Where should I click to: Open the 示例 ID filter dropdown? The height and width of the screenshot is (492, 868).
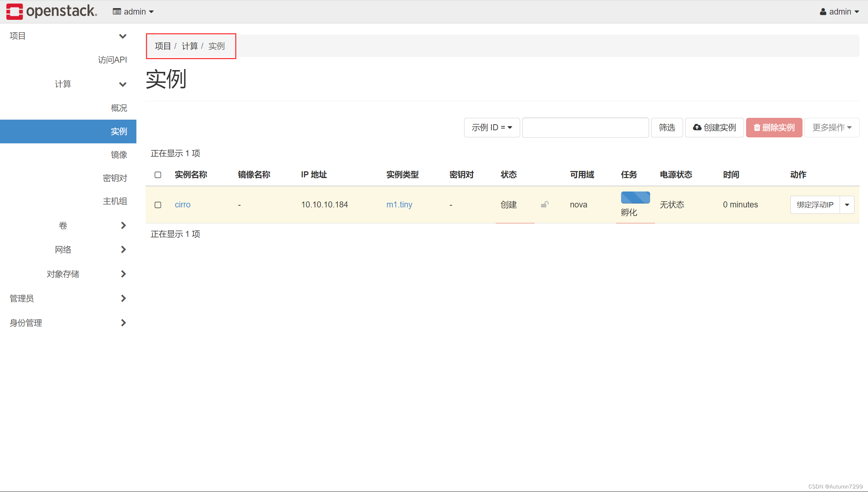[492, 127]
